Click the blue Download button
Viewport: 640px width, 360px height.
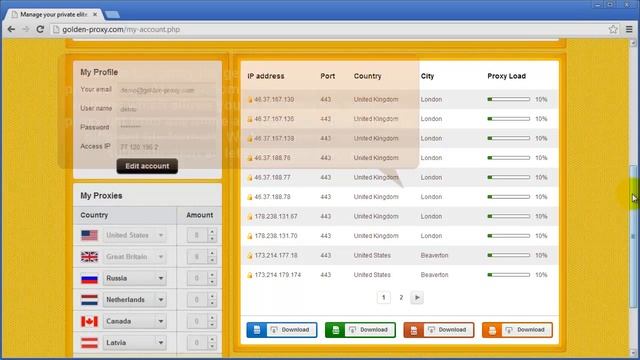click(282, 330)
